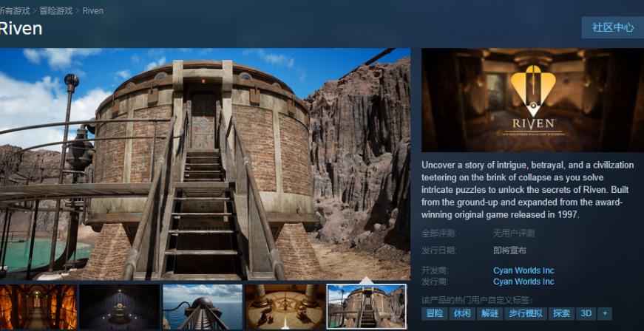The image size is (644, 331).
Task: Expand tags with the plus button
Action: (605, 313)
